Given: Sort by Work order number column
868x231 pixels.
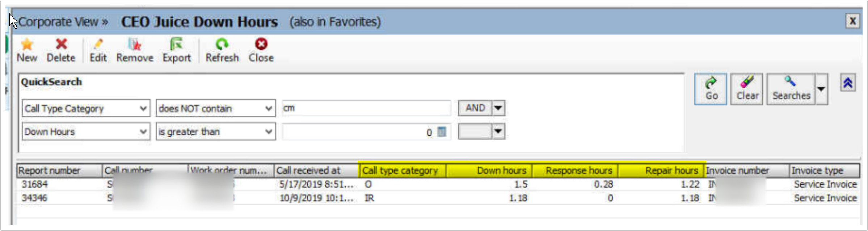Looking at the screenshot, I should tap(231, 171).
